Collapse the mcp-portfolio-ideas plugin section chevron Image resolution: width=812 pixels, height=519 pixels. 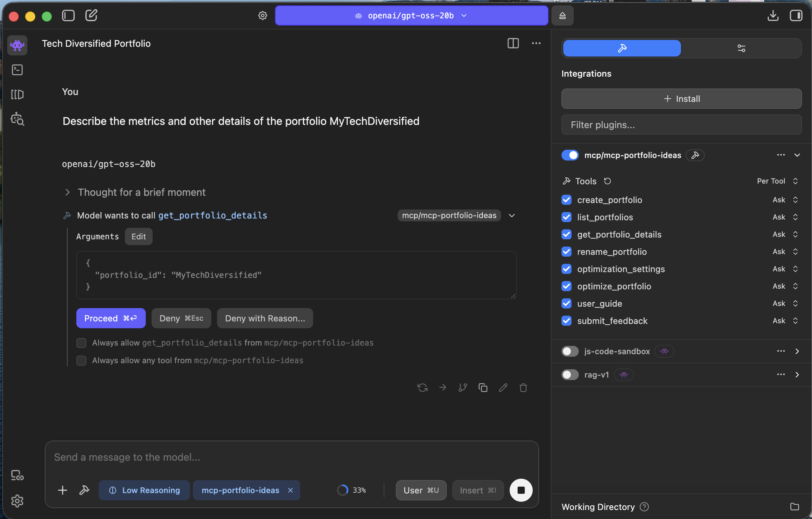797,155
